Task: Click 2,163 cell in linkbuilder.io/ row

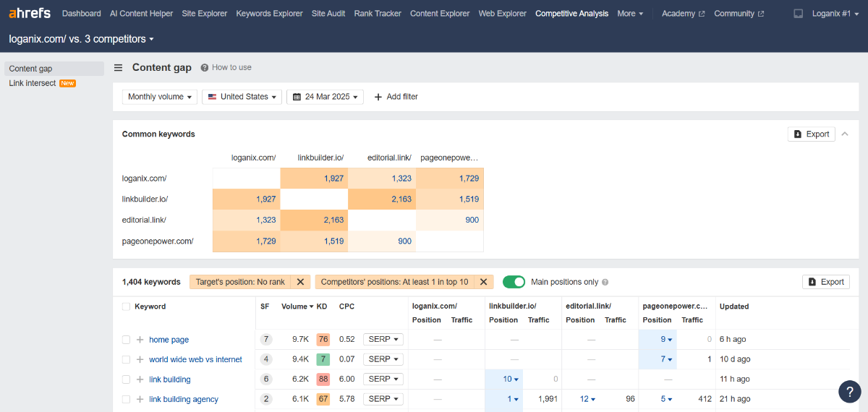Action: click(x=382, y=199)
